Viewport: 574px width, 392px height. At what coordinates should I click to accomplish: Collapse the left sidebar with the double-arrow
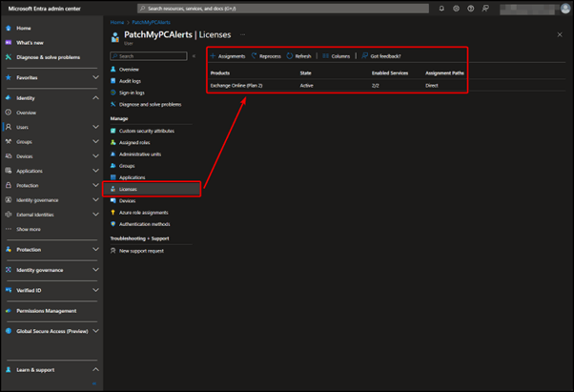(x=94, y=383)
